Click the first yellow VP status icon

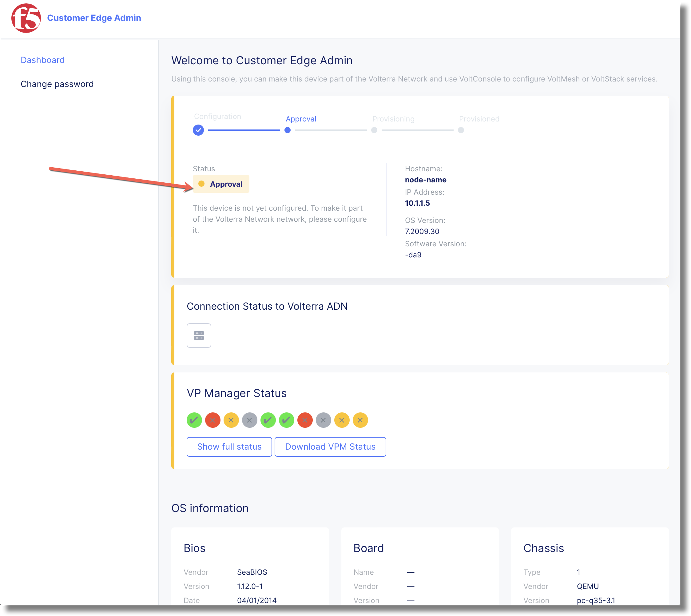pyautogui.click(x=231, y=420)
